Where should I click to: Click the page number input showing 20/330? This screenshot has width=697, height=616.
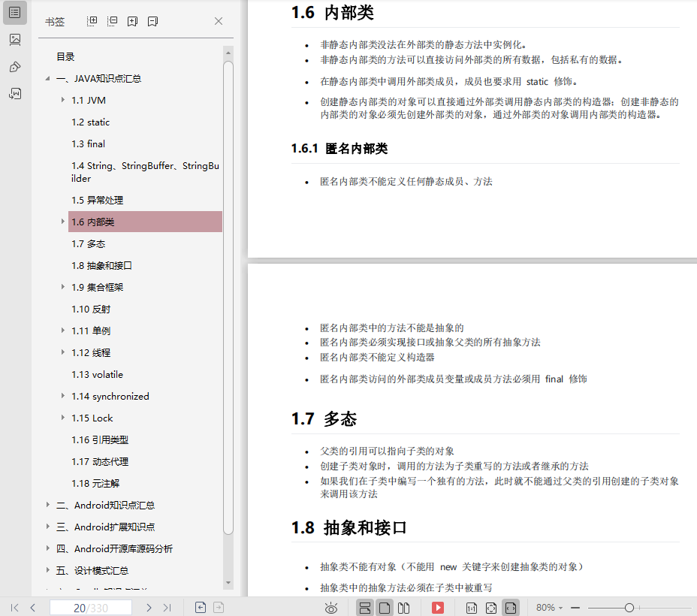(90, 607)
